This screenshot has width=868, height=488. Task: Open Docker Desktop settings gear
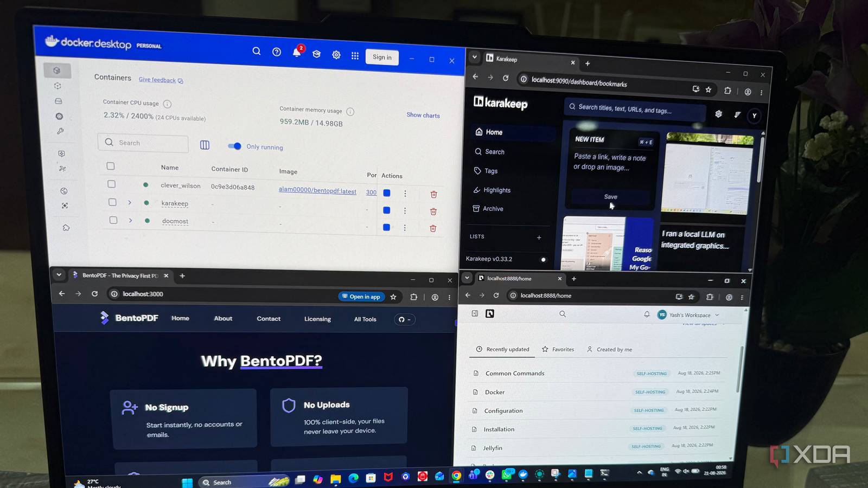coord(336,55)
